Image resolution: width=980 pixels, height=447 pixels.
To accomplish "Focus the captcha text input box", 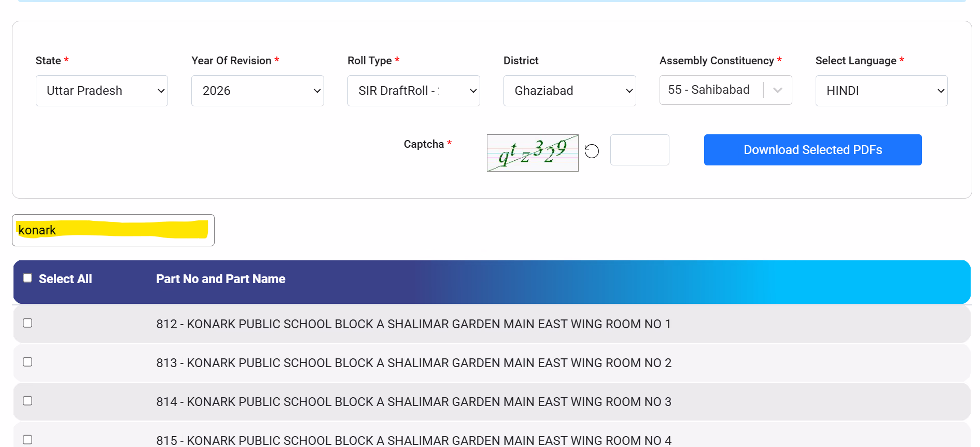I will tap(639, 150).
